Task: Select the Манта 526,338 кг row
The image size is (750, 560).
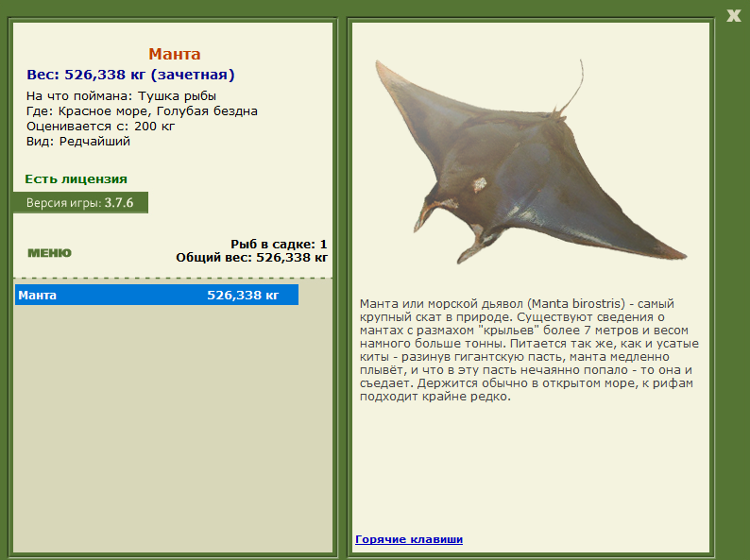Action: click(157, 295)
